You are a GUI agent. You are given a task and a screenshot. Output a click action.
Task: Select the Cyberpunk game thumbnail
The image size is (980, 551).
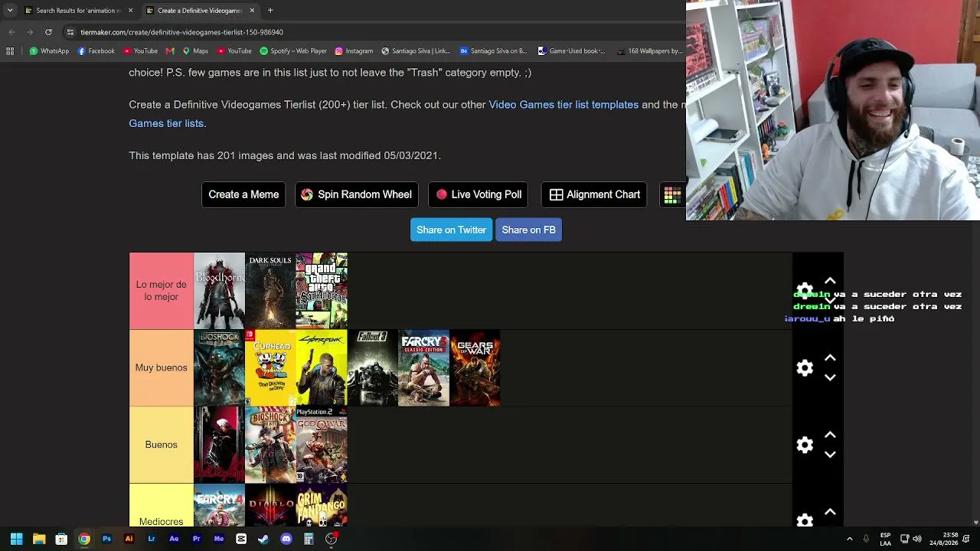322,368
